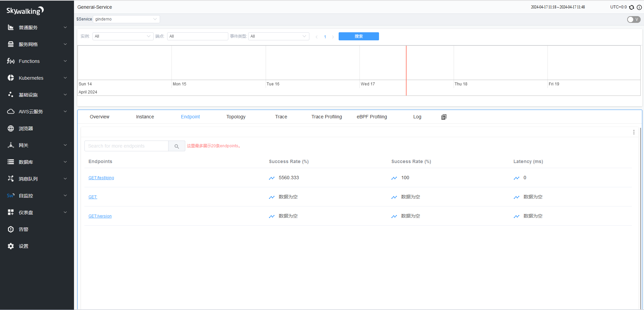The width and height of the screenshot is (644, 310).
Task: Click the 服务网格 layers icon
Action: 11,44
